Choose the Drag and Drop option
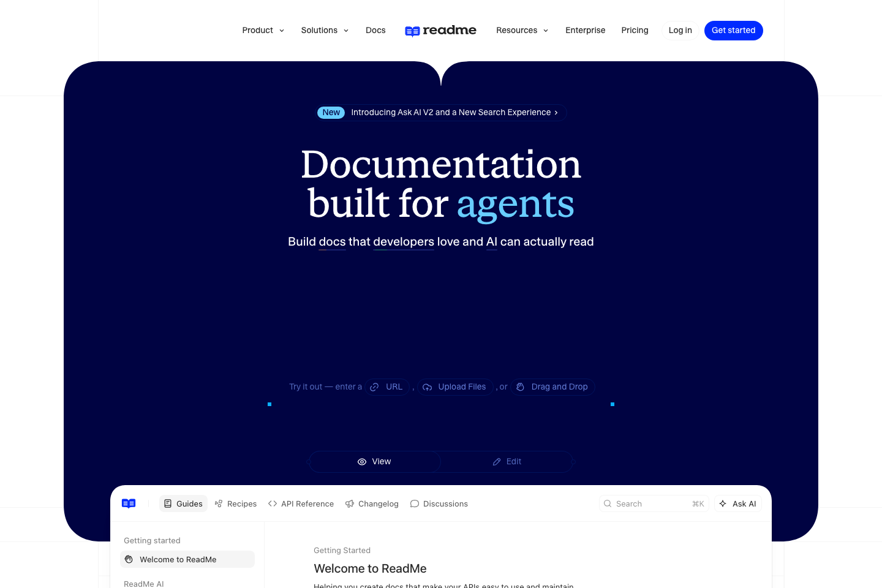 pyautogui.click(x=552, y=387)
